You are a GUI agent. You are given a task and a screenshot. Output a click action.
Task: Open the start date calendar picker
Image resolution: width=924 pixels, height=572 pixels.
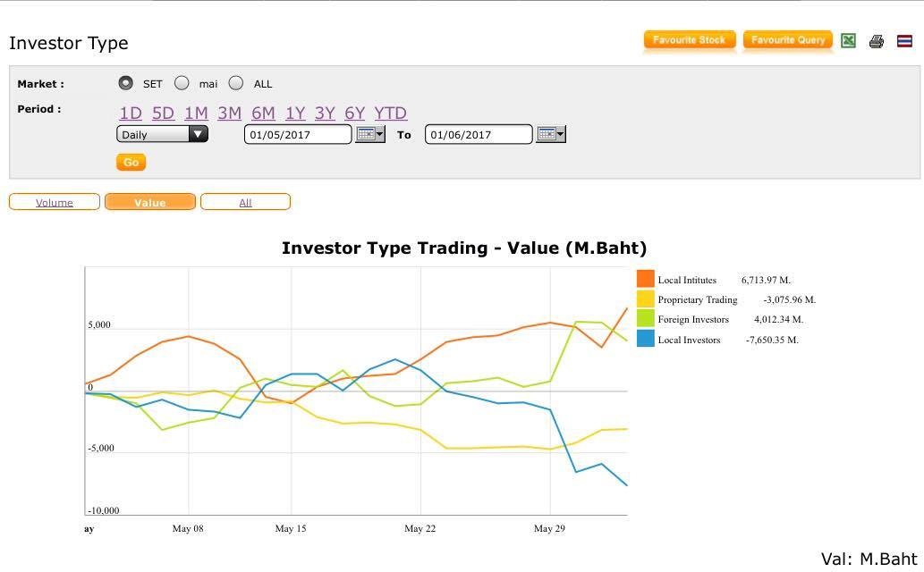coord(369,134)
